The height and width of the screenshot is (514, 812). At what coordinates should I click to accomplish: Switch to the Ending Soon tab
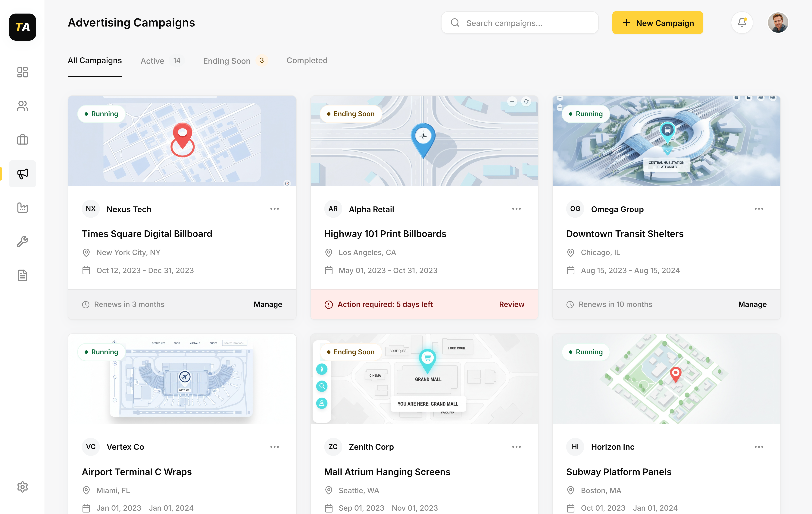click(x=227, y=61)
